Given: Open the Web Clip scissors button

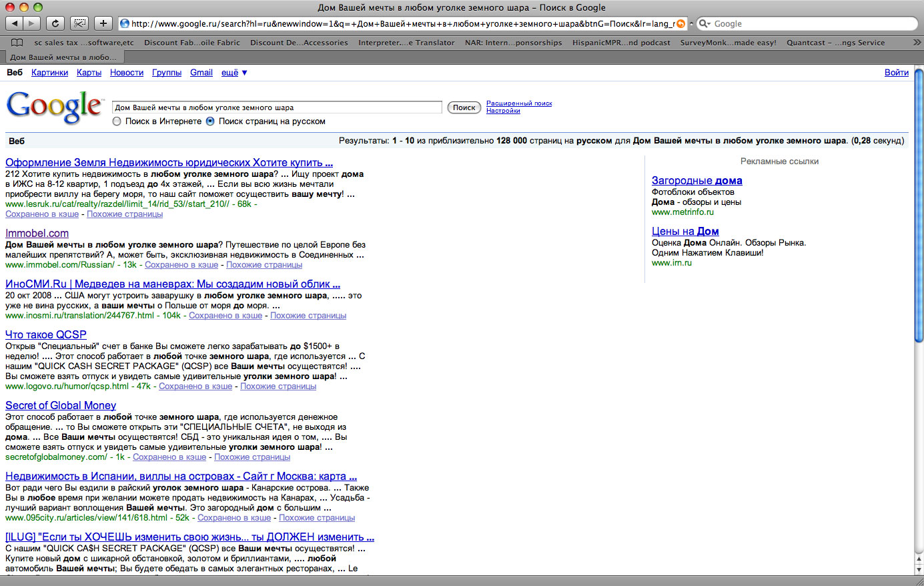Looking at the screenshot, I should click(79, 23).
